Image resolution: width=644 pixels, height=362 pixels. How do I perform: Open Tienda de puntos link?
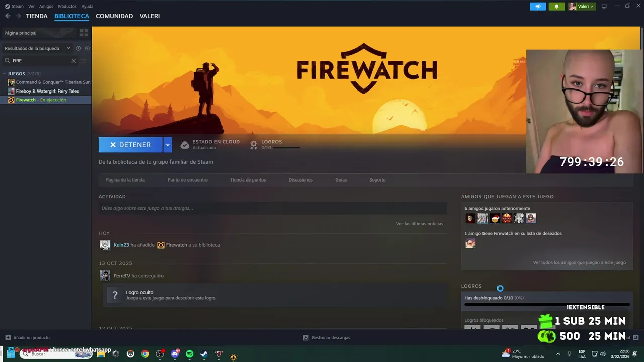[248, 180]
